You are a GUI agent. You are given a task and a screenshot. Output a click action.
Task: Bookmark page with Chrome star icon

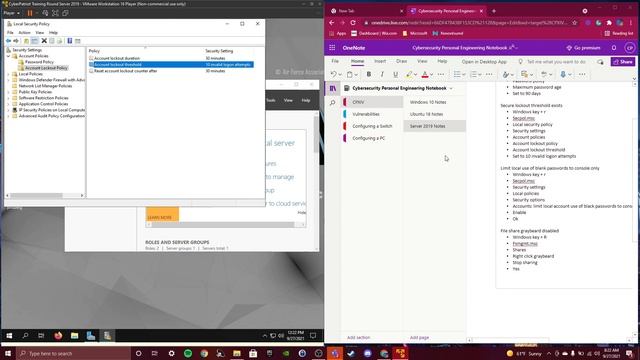(575, 23)
